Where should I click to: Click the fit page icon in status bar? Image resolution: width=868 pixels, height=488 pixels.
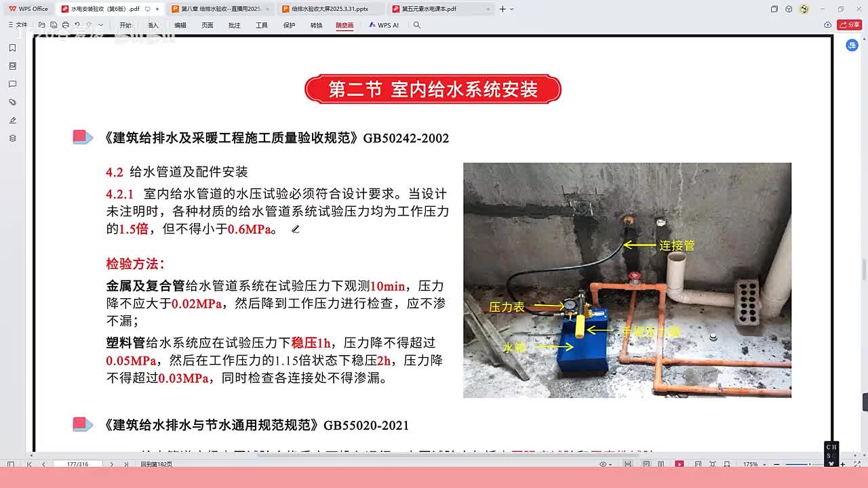click(714, 464)
